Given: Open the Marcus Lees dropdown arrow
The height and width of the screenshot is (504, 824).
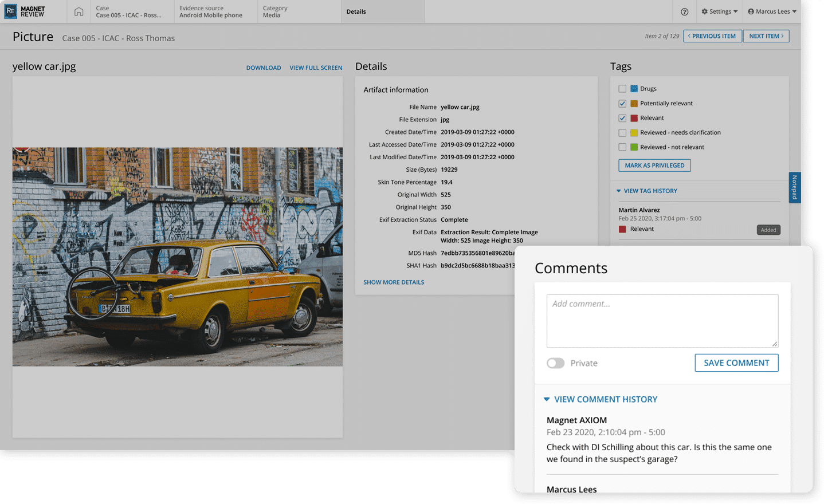Looking at the screenshot, I should (x=794, y=11).
